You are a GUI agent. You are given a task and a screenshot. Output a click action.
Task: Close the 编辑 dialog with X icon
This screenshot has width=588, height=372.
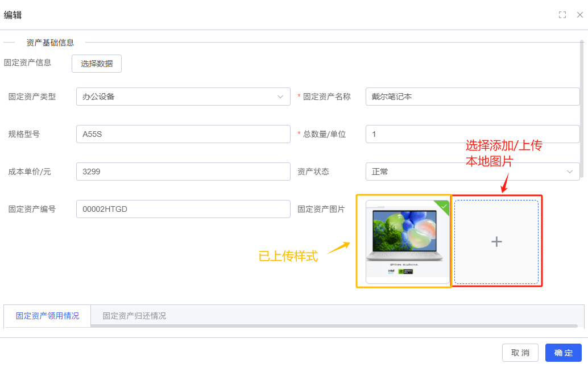[x=579, y=15]
